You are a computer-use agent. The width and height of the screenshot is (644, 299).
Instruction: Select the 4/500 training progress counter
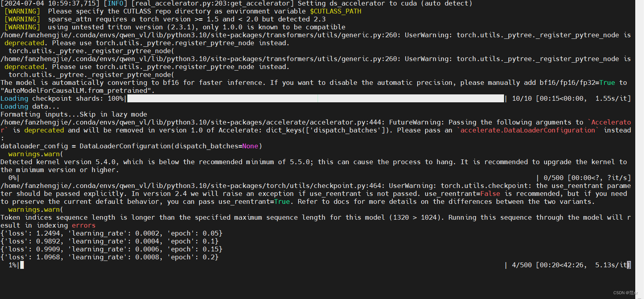point(522,265)
